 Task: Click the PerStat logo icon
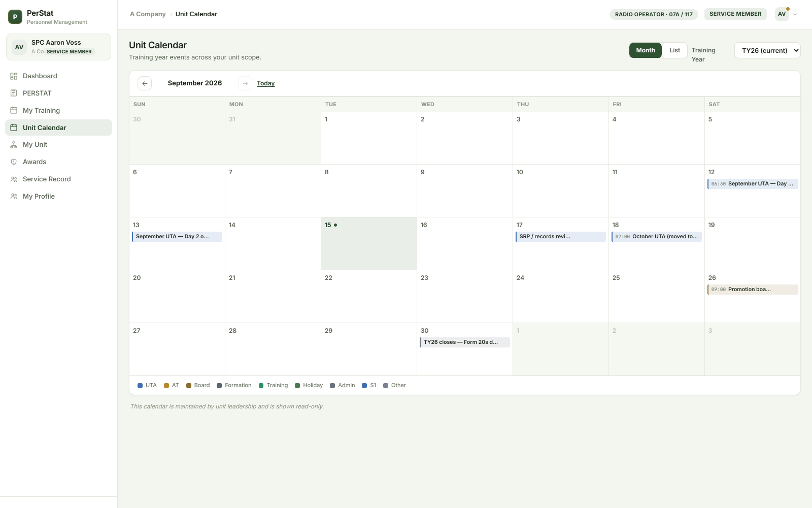tap(15, 17)
